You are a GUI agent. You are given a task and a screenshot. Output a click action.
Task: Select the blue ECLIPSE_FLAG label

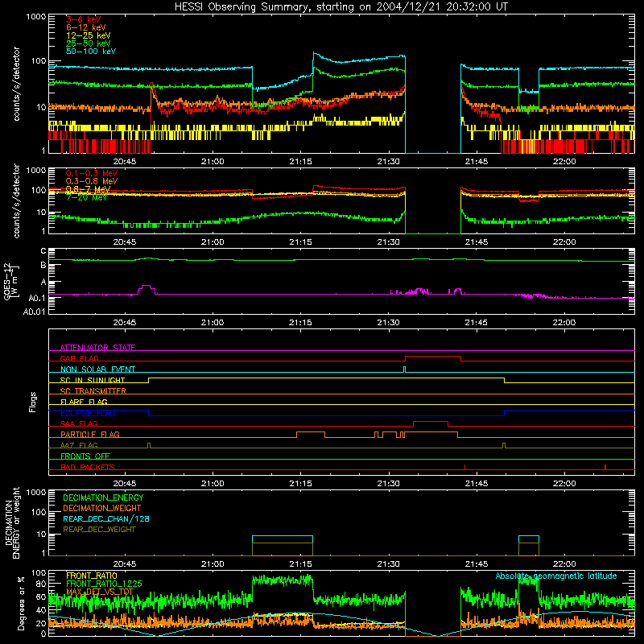point(88,413)
